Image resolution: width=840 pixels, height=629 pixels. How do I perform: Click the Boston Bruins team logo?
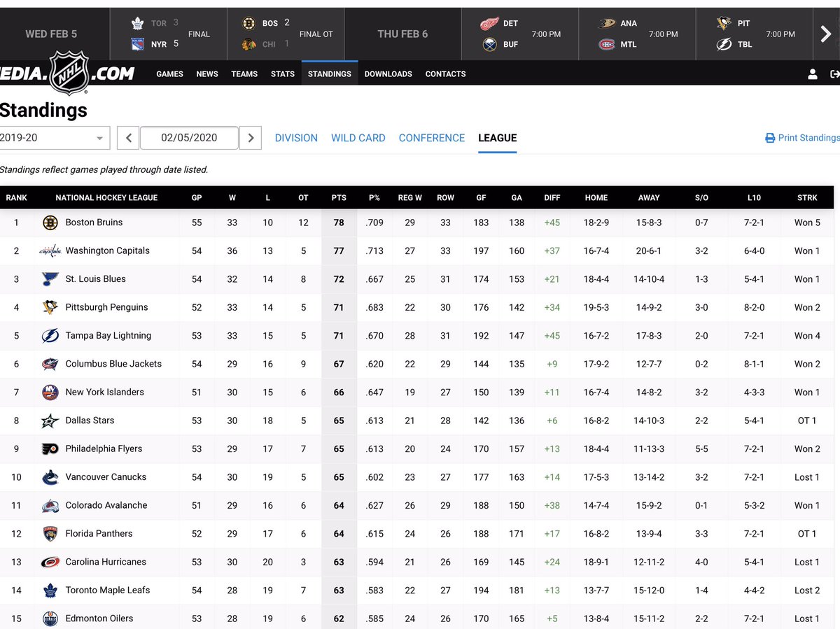click(x=50, y=222)
